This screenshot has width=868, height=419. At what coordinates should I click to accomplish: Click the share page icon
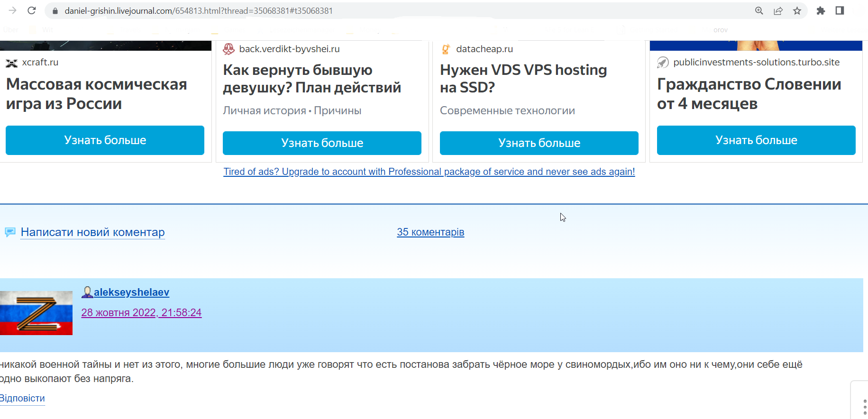pos(778,11)
